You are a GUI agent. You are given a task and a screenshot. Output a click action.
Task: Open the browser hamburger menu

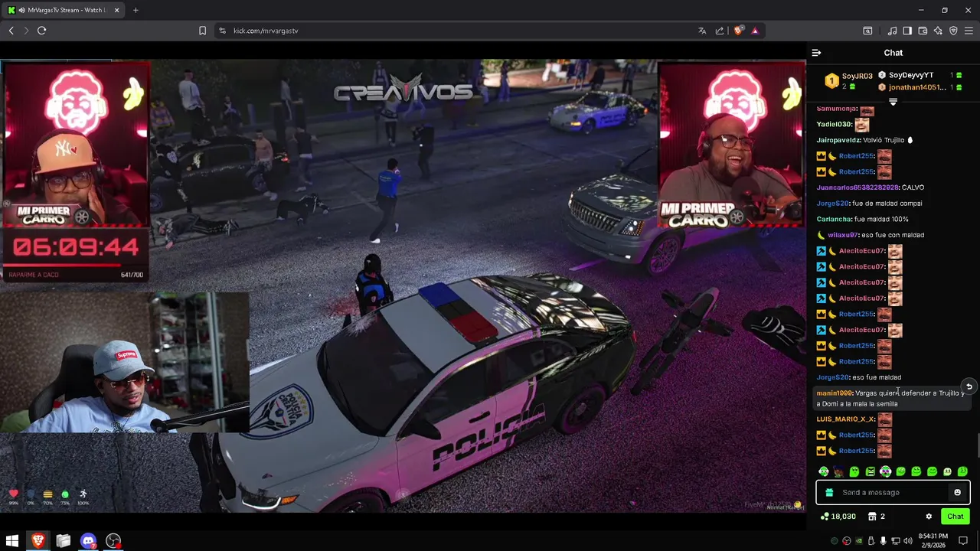[969, 31]
